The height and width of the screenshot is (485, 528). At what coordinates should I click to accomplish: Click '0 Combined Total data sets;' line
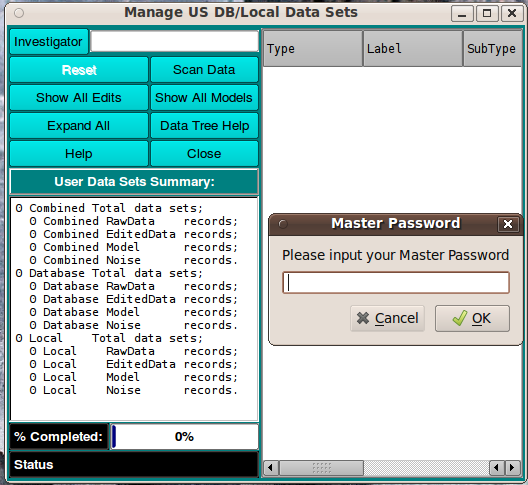109,208
